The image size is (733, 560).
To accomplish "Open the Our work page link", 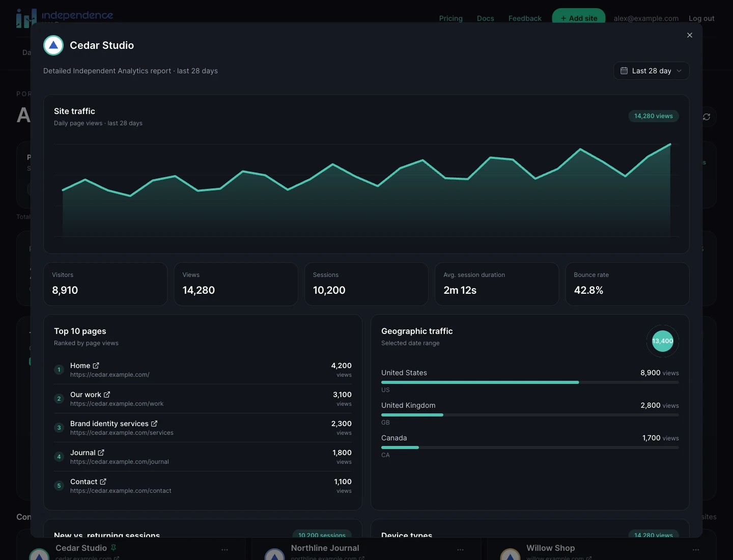I will coord(90,395).
